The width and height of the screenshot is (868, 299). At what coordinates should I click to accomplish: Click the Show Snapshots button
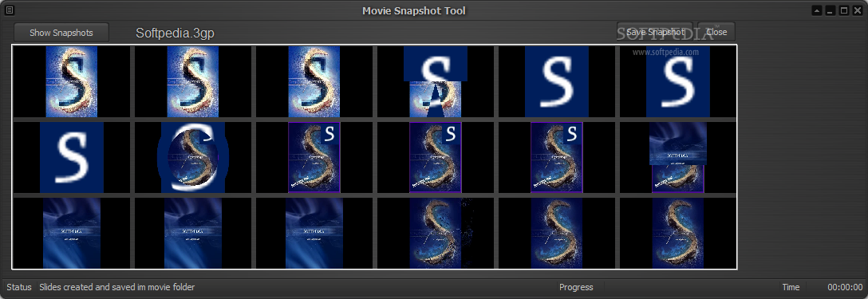click(x=61, y=33)
